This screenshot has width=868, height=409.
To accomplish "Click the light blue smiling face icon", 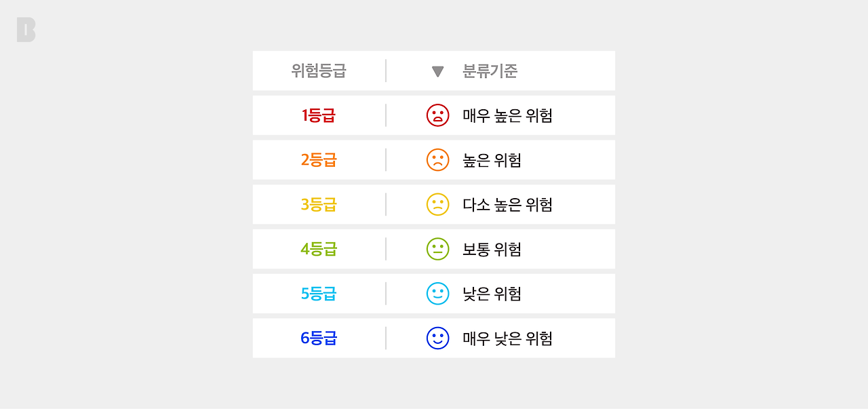I will point(437,294).
